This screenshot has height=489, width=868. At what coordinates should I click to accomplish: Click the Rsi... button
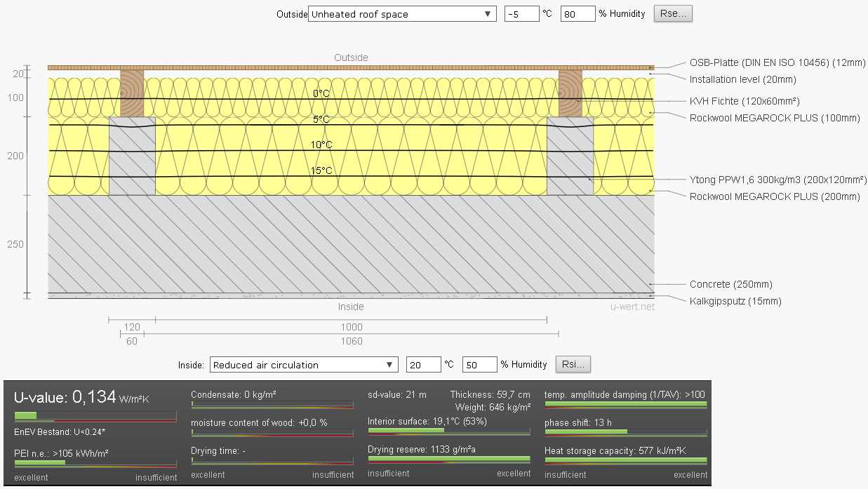pos(573,365)
